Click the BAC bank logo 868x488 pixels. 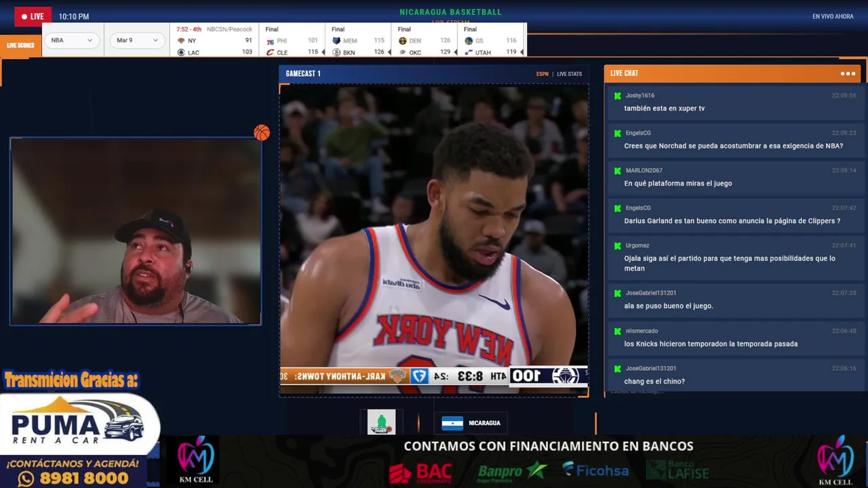tap(420, 472)
